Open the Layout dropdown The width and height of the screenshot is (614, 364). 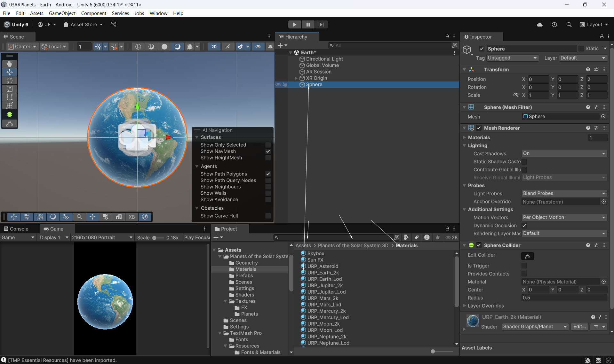[x=594, y=25]
